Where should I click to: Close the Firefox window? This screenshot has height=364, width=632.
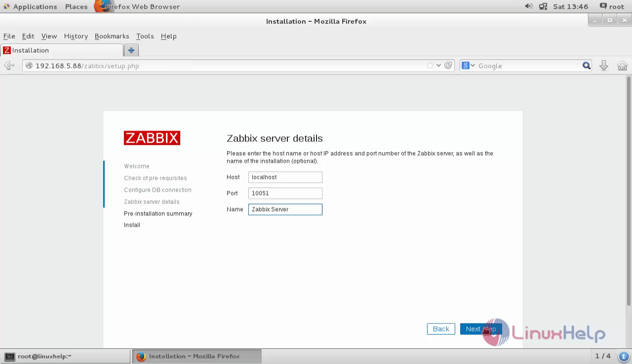click(624, 20)
